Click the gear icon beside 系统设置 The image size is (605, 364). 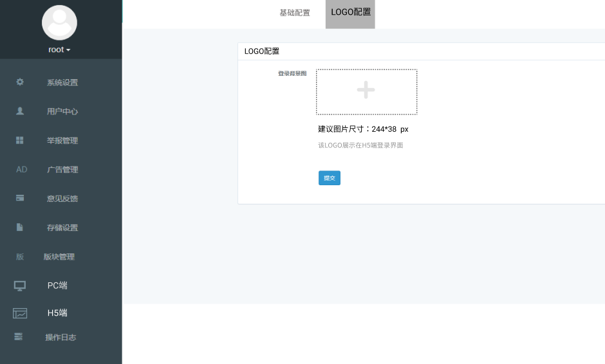[20, 82]
